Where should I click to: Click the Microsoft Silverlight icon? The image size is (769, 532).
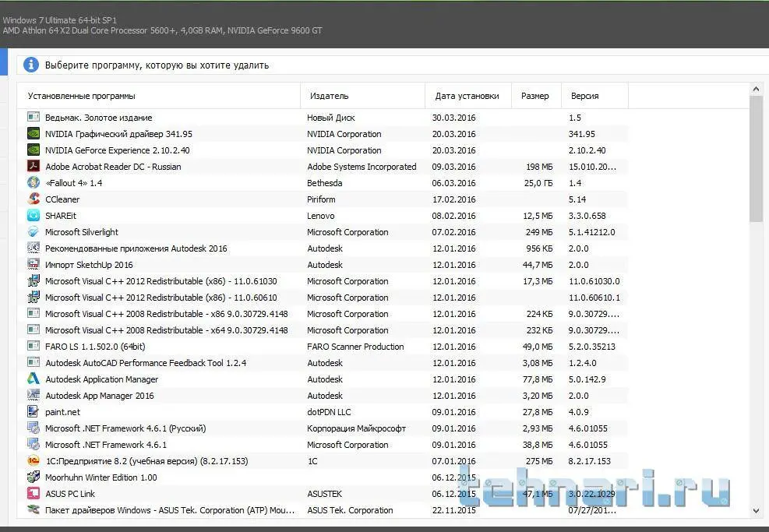(x=34, y=231)
